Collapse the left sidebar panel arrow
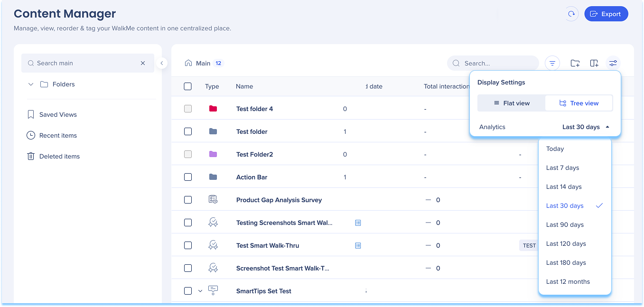This screenshot has height=307, width=644. coord(162,63)
